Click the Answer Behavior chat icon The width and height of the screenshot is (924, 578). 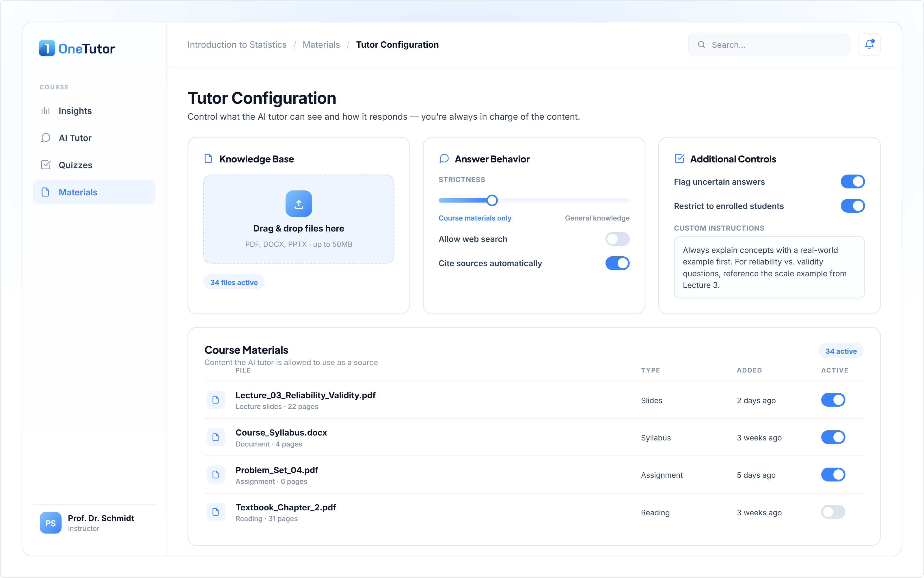coord(444,159)
